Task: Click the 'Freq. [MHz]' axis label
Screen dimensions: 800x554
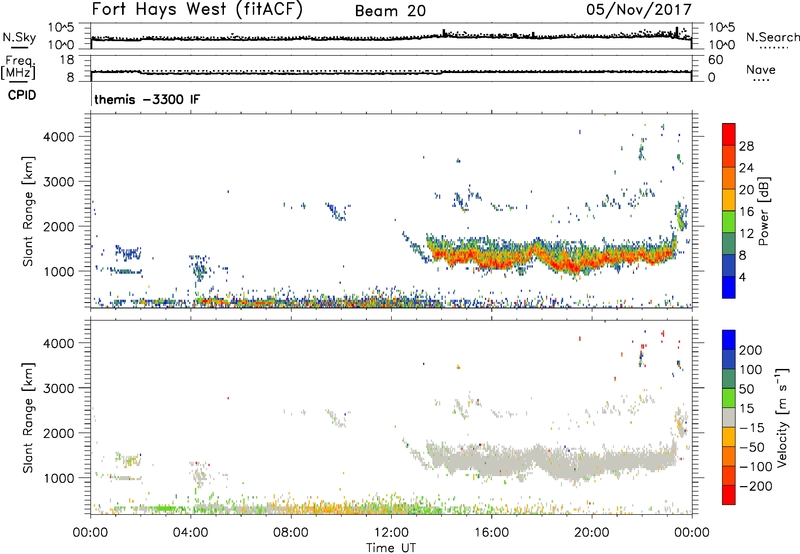Action: tap(18, 68)
